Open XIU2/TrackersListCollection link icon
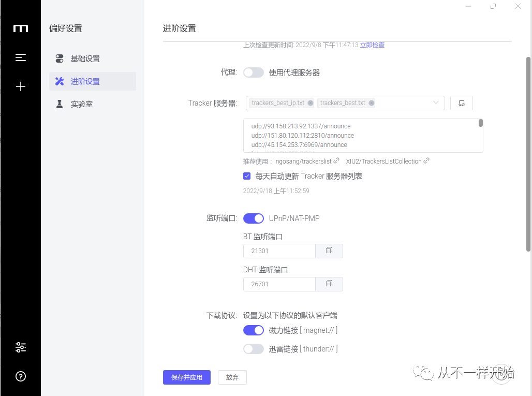Screen dimensions: 532x396 point(426,160)
